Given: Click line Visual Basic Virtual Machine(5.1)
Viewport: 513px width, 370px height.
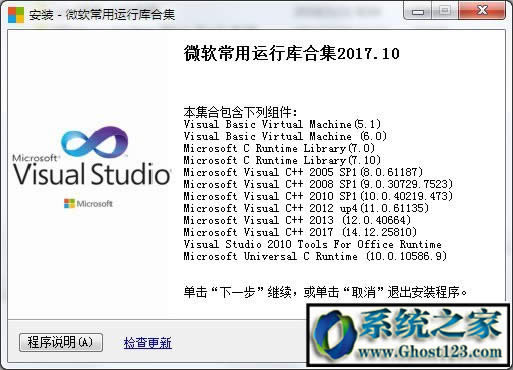Looking at the screenshot, I should tap(282, 124).
